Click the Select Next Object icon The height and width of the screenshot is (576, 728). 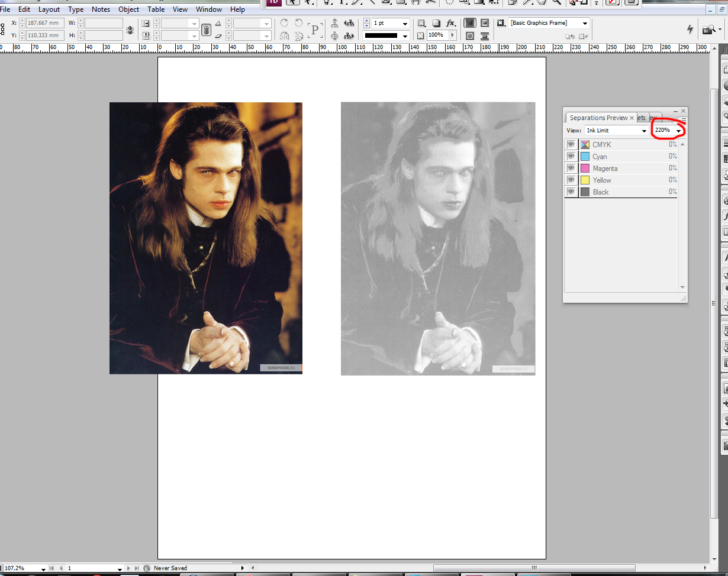click(349, 36)
